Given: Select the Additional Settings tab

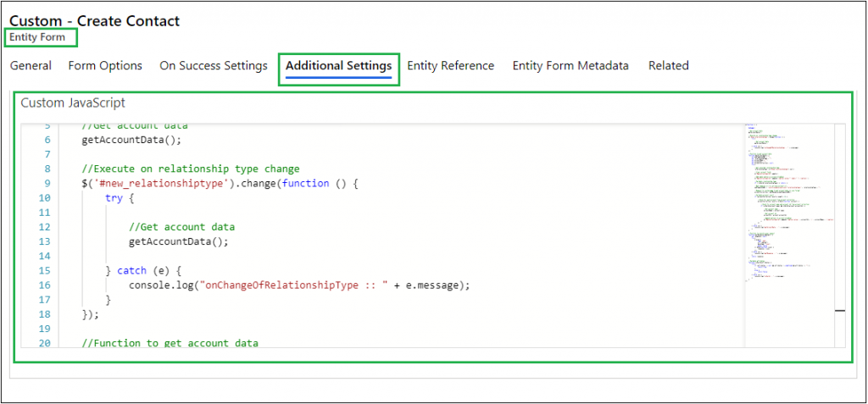Looking at the screenshot, I should [338, 66].
